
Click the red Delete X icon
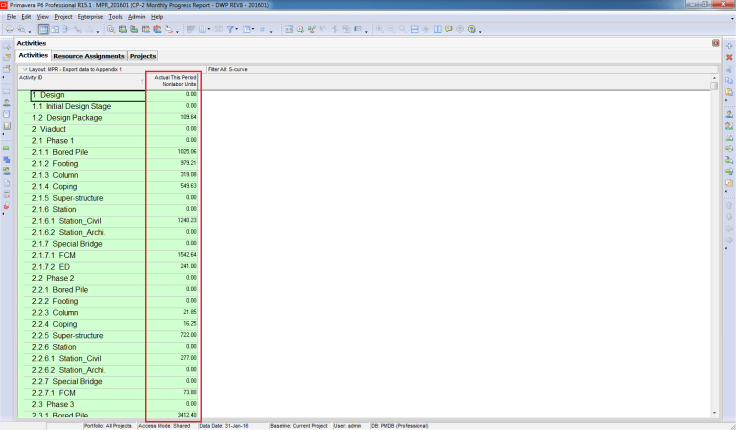[729, 58]
